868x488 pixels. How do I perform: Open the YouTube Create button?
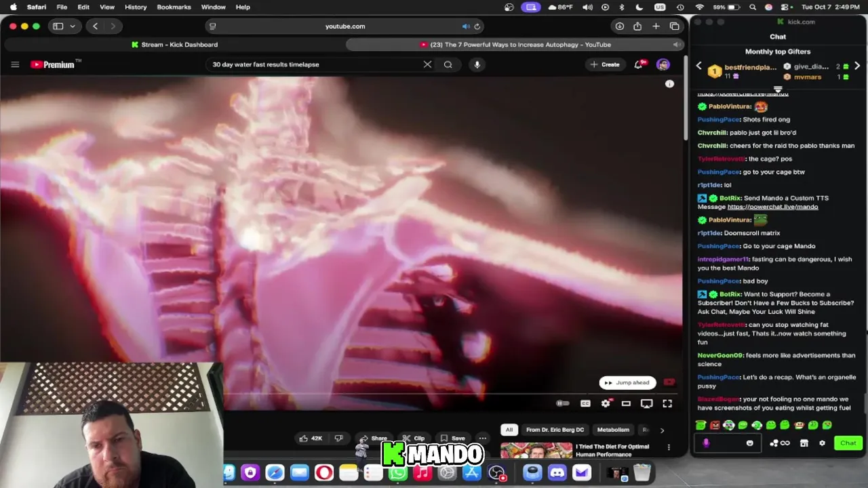click(605, 64)
